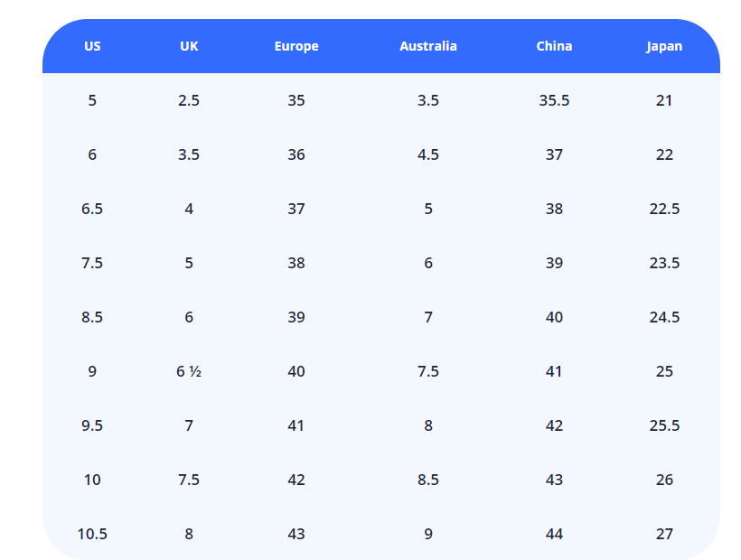Click US size 5 cell
Image resolution: width=741 pixels, height=560 pixels.
coord(92,100)
